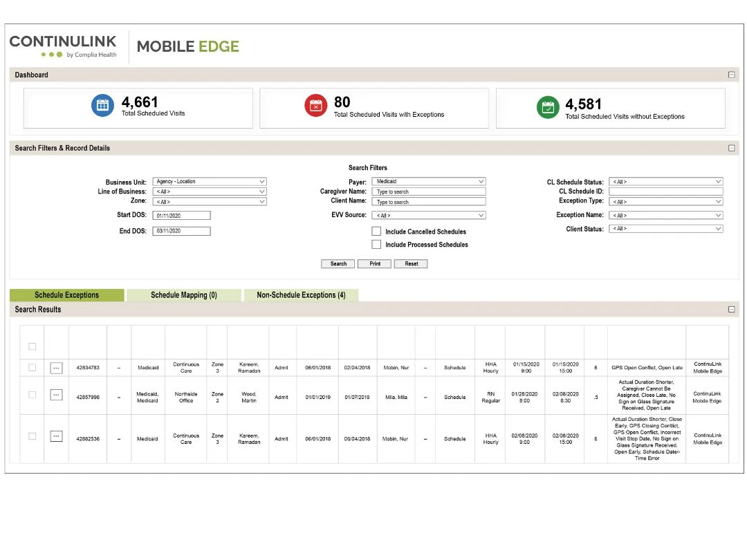Click schedule ID 42857996 cell

pyautogui.click(x=88, y=397)
